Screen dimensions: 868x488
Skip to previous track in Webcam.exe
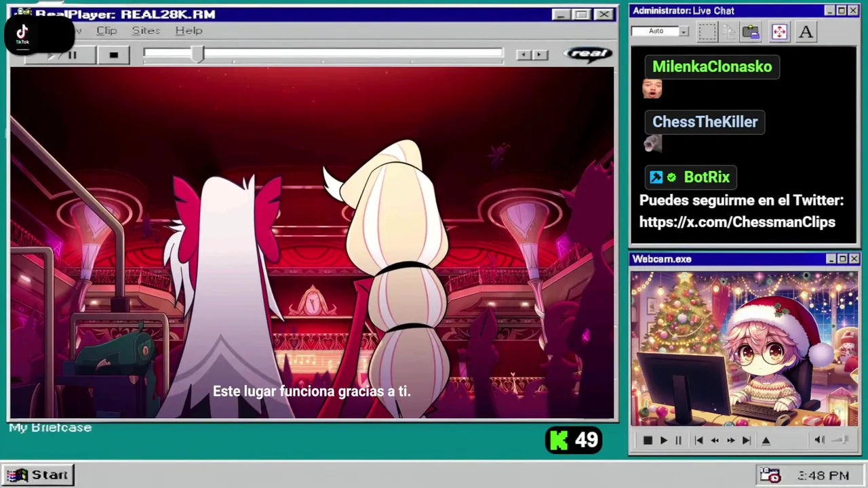pyautogui.click(x=698, y=441)
